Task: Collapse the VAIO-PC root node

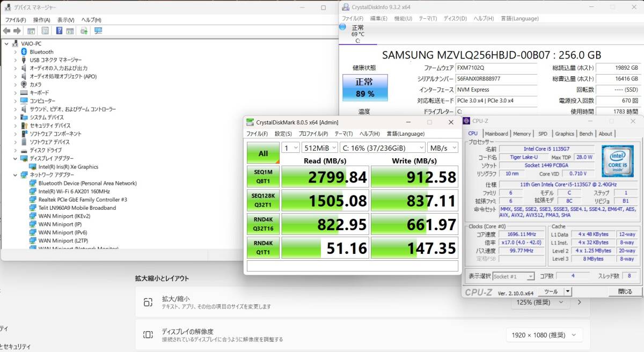Action: pos(6,43)
